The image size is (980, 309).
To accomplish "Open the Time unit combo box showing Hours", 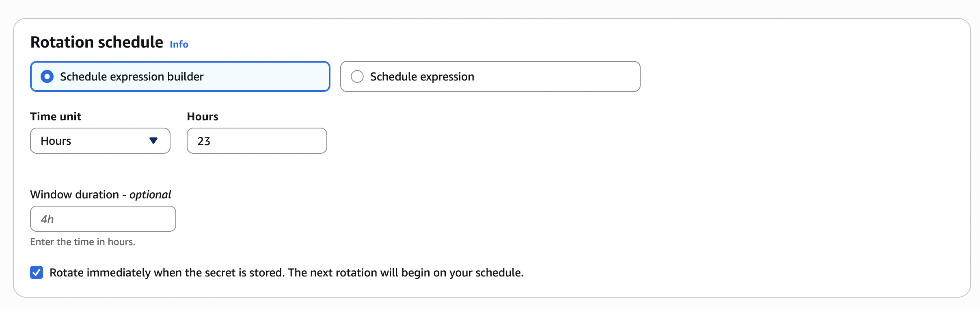I will point(93,141).
